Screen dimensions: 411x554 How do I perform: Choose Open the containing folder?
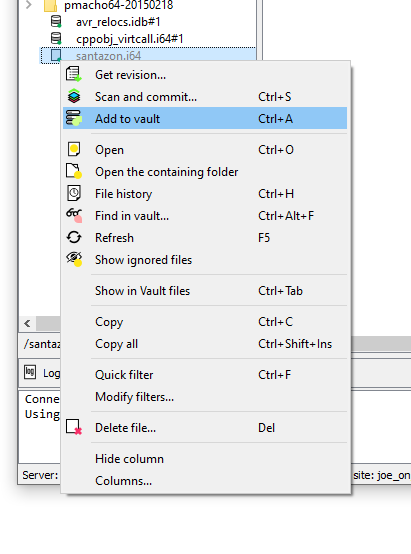point(205,171)
